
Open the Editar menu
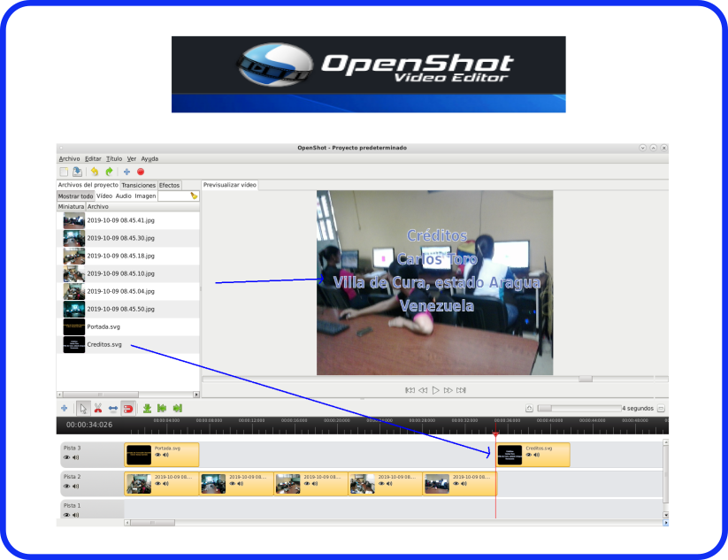[93, 159]
